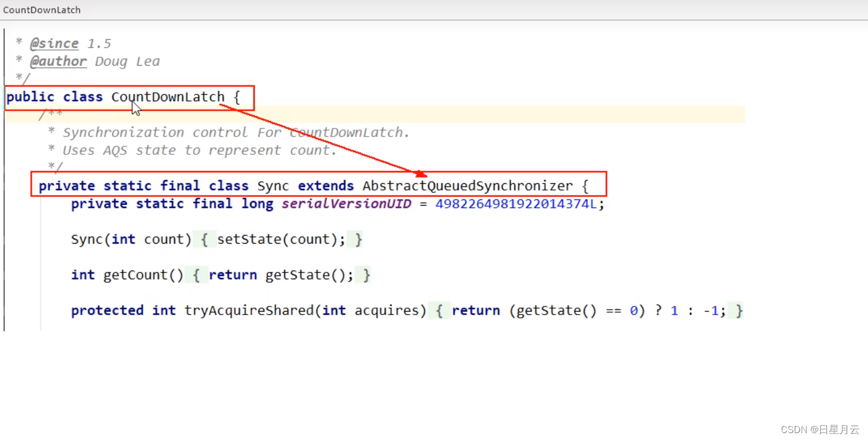Image resolution: width=868 pixels, height=440 pixels.
Task: Open AbstractQueuedSynchronizer superclass reference
Action: 468,186
